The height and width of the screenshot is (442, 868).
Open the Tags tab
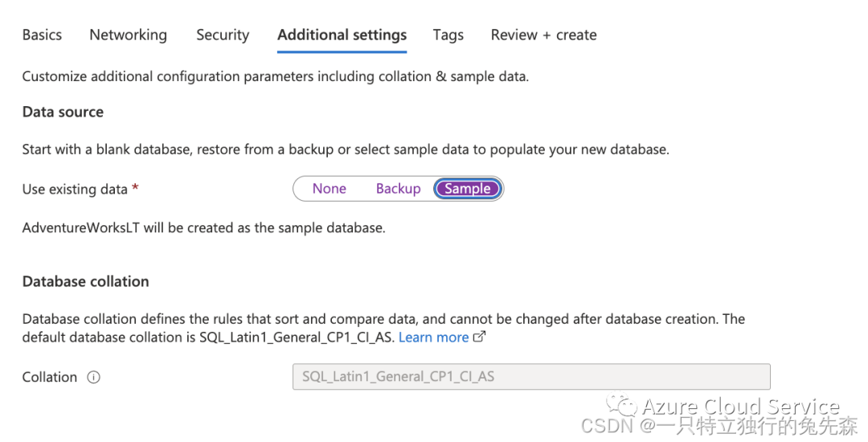click(448, 35)
